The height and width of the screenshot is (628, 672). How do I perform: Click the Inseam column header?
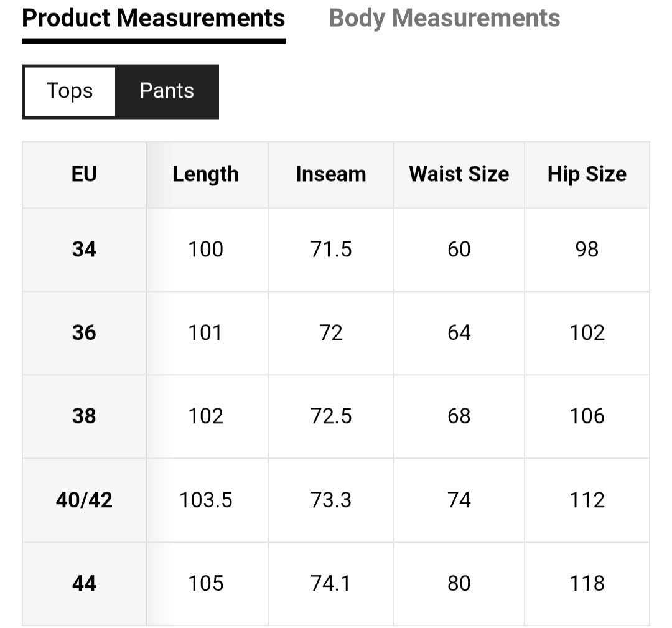(331, 174)
